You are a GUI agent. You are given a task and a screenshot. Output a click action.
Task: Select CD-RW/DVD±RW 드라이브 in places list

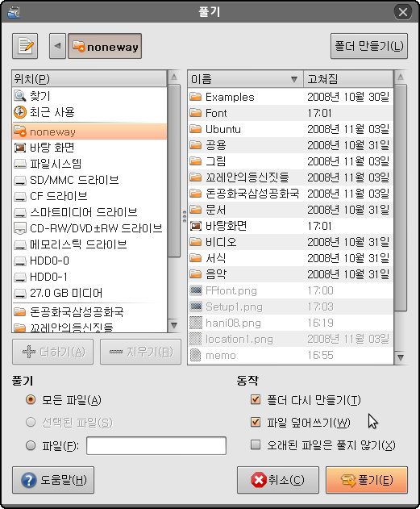[89, 228]
